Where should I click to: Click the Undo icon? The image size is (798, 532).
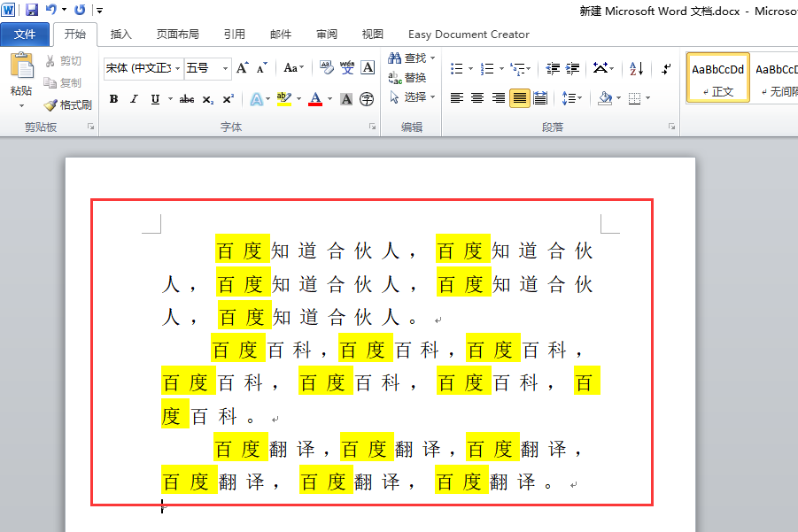(x=50, y=10)
